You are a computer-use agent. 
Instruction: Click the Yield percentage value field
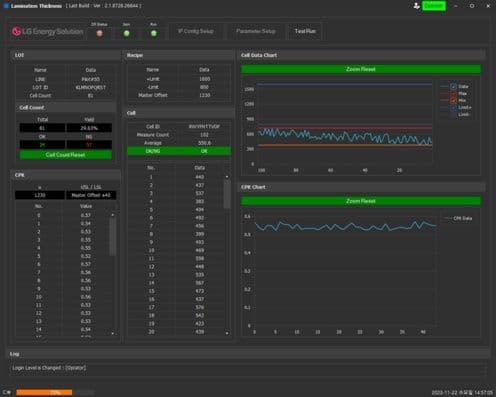coord(89,128)
